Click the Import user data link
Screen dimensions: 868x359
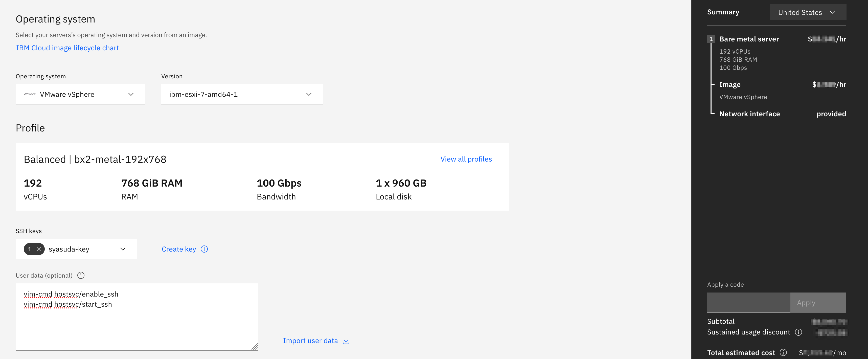pos(310,341)
